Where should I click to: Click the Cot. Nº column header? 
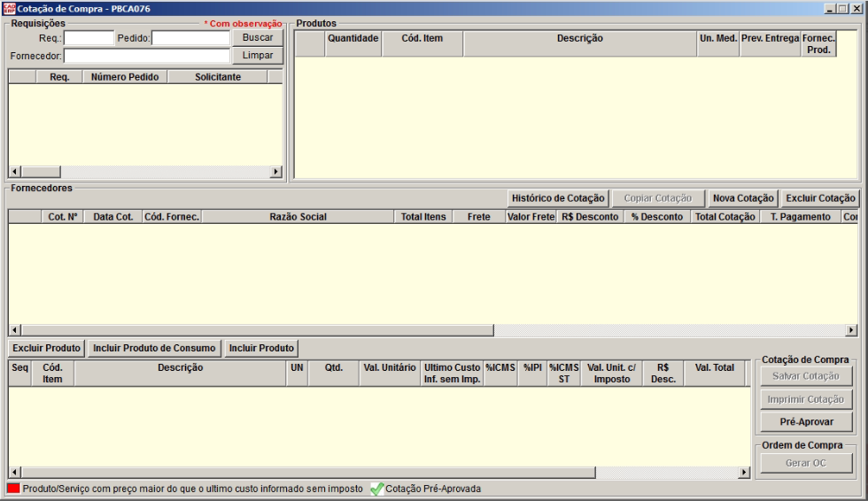tap(63, 217)
